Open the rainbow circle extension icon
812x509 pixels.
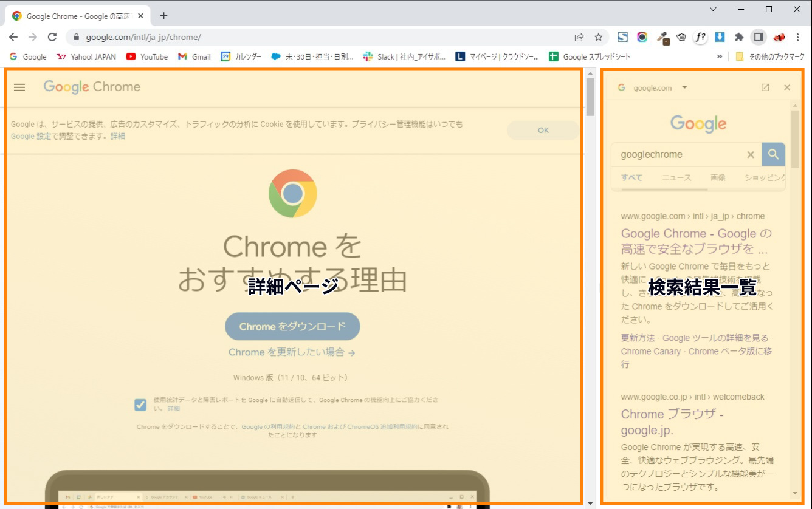coord(642,37)
